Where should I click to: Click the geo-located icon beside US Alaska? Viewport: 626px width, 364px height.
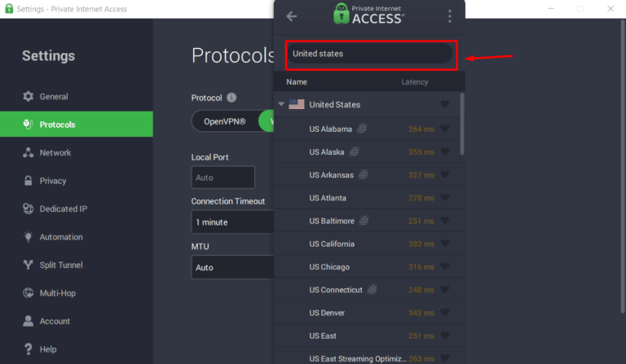pyautogui.click(x=355, y=151)
